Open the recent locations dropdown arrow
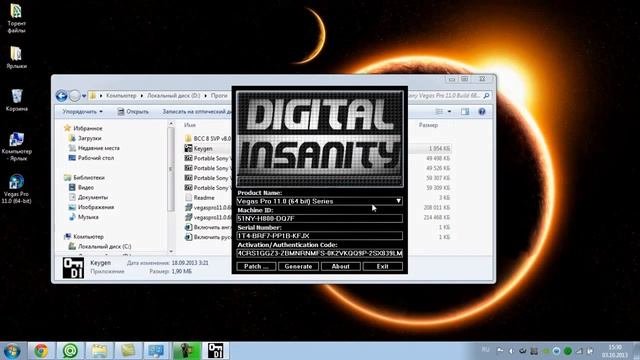640x360 pixels. pos(84,96)
